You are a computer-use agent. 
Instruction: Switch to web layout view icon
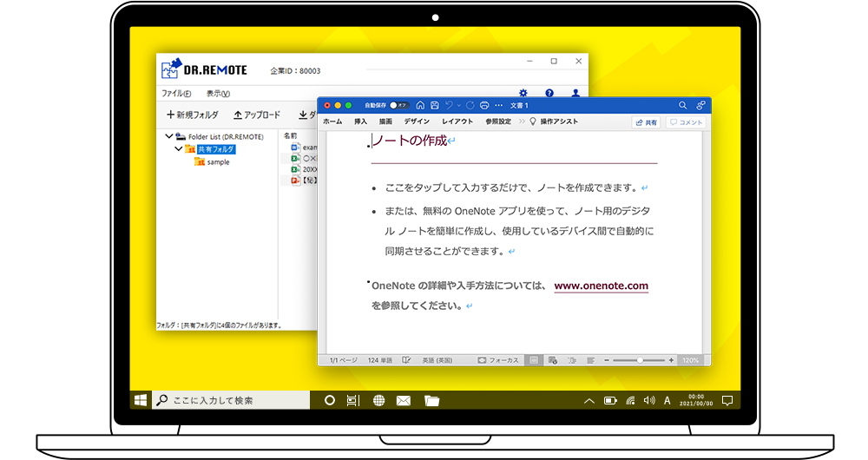pos(552,360)
